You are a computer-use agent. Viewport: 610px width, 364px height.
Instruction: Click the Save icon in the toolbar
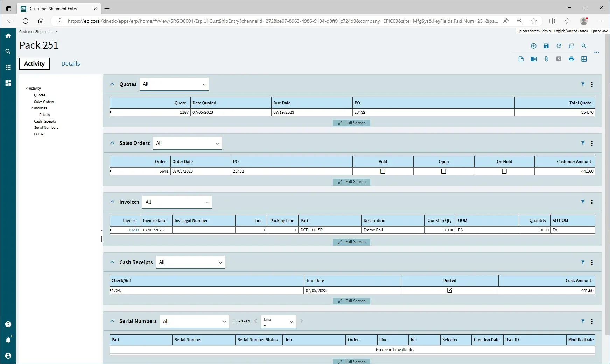coord(546,46)
